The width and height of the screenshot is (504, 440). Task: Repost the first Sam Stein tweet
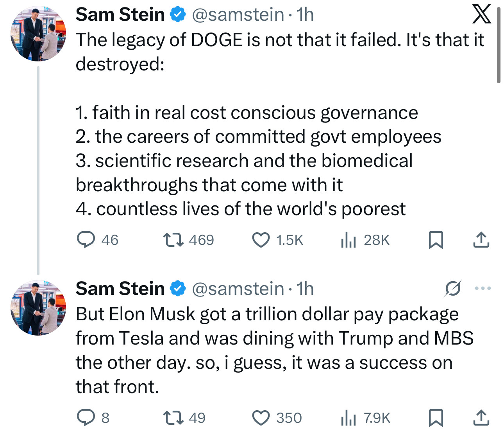(173, 240)
